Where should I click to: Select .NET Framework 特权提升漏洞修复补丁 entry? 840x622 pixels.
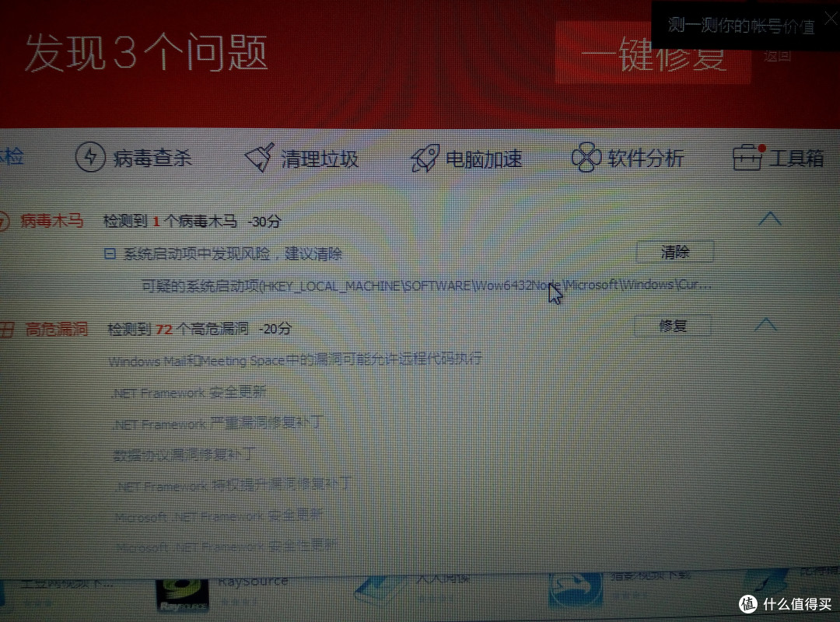(233, 485)
